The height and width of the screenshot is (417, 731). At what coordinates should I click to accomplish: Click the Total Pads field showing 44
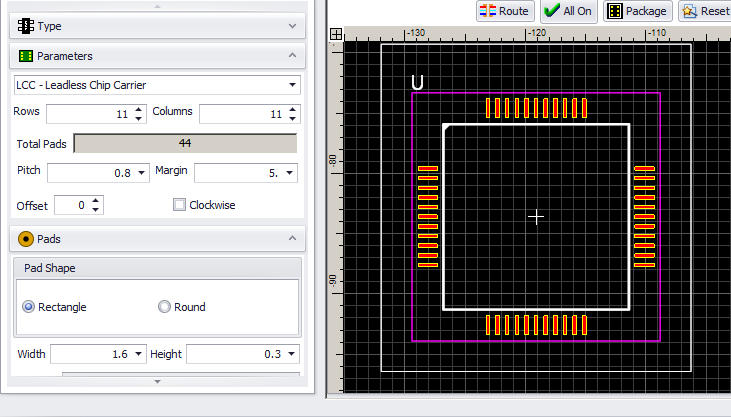pyautogui.click(x=185, y=144)
